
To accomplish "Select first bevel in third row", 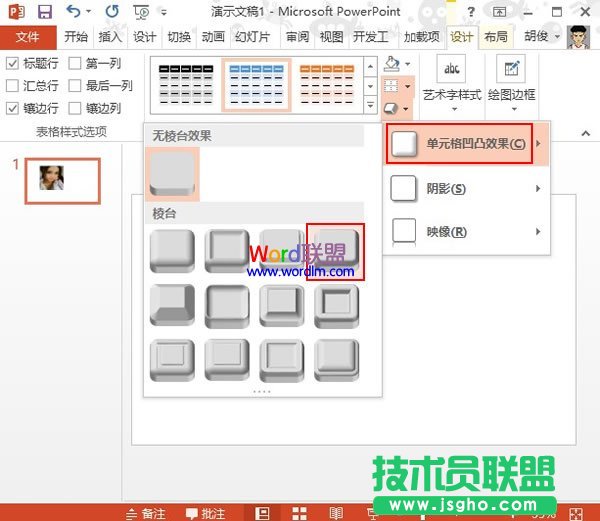I will [x=172, y=360].
